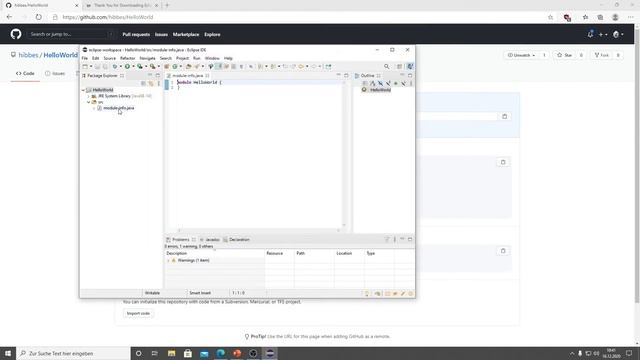
Task: Toggle Hide Fields in Outline toolbar
Action: coord(380,83)
